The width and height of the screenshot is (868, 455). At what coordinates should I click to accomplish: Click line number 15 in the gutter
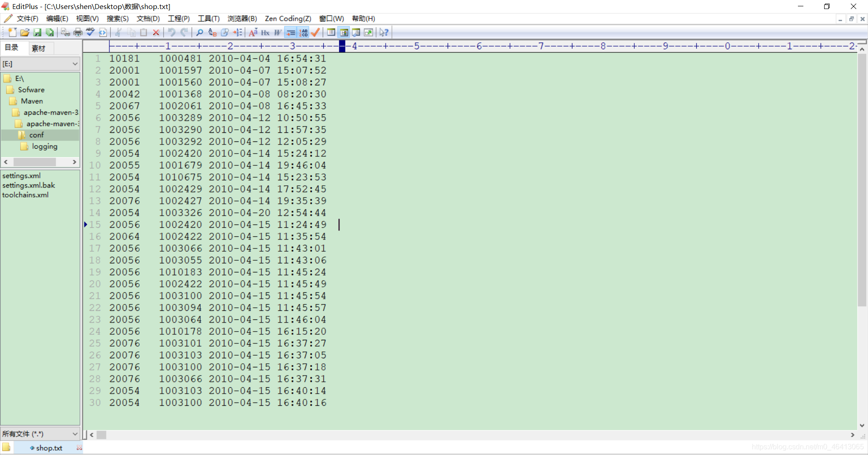[x=95, y=225]
